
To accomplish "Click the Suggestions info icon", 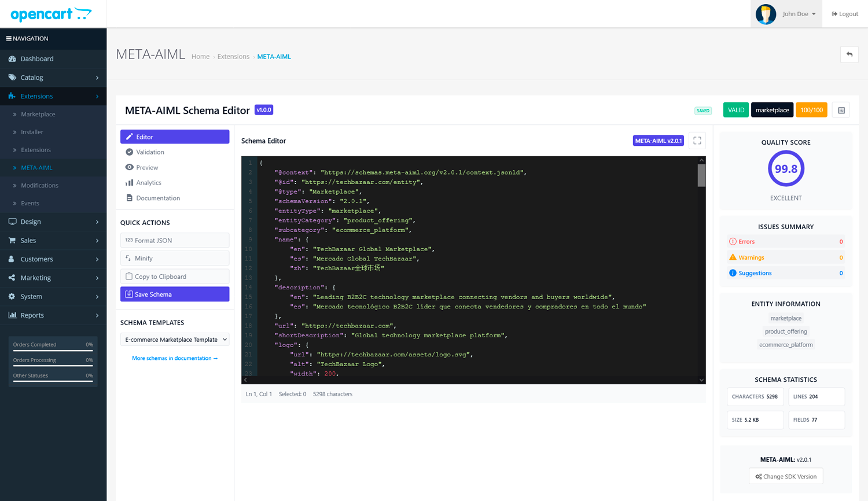I will coord(733,273).
